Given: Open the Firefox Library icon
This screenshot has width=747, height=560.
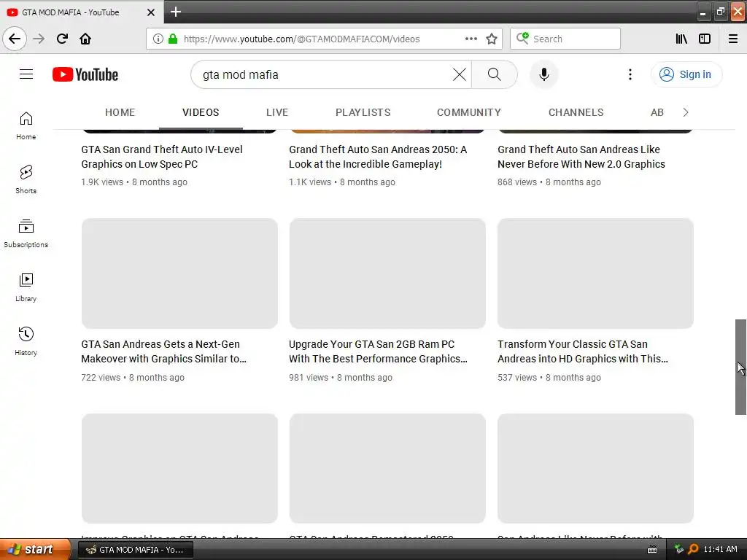Looking at the screenshot, I should click(681, 39).
